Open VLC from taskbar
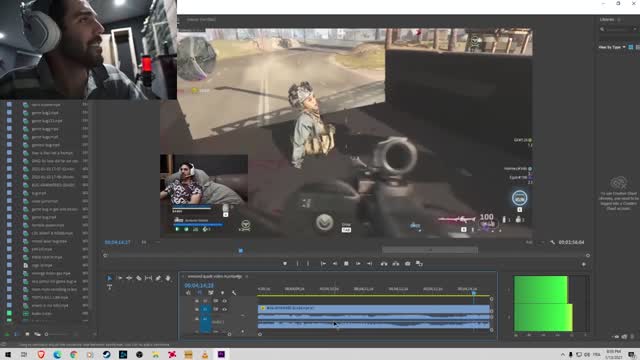This screenshot has width=640, height=360. click(205, 354)
